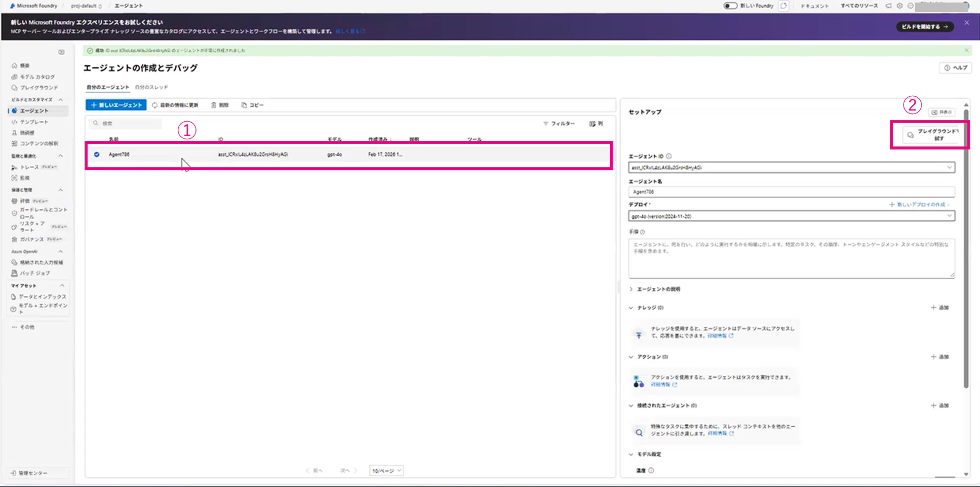The image size is (980, 487).
Task: Click the セットアップ panel vertical scrollbar
Action: pyautogui.click(x=966, y=248)
